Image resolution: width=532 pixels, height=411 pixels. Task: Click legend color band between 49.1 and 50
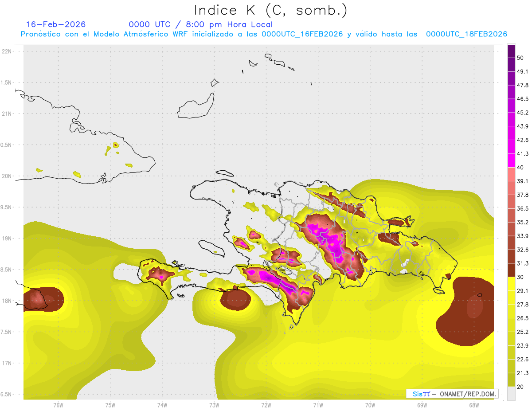[511, 65]
